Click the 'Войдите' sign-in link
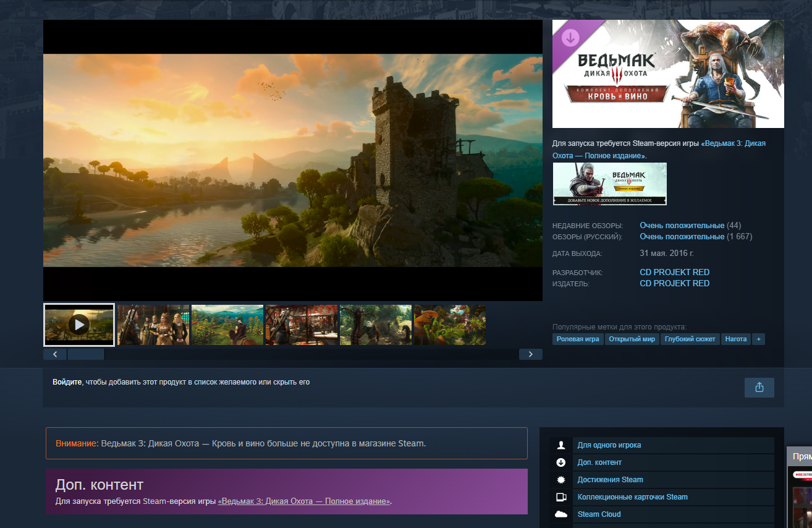812x528 pixels. pyautogui.click(x=67, y=382)
